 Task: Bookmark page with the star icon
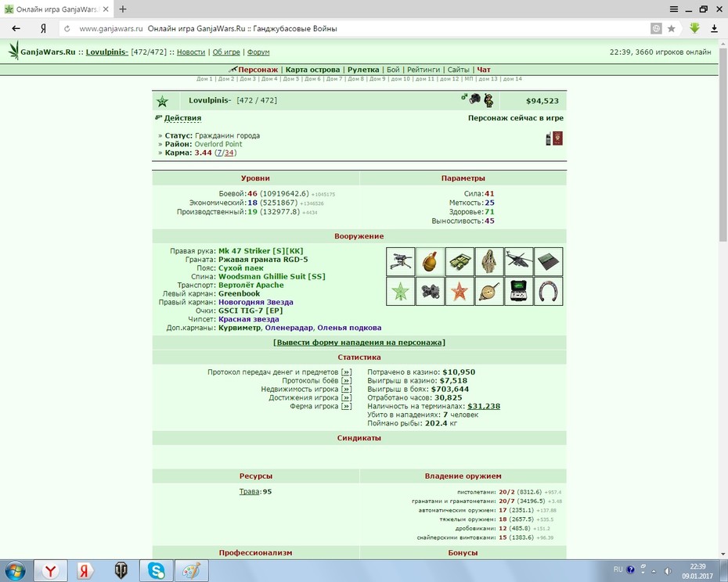coord(672,29)
